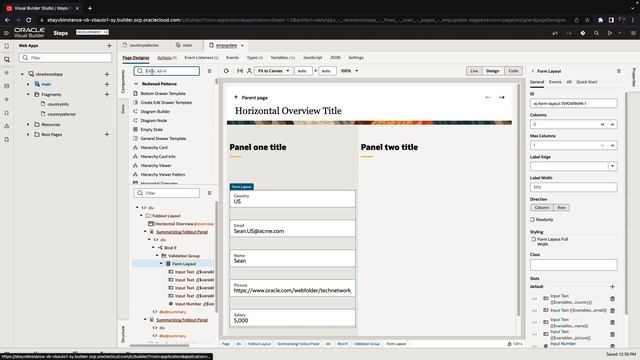
Task: Collapse Redwood Patterns palette section
Action: [x=136, y=84]
